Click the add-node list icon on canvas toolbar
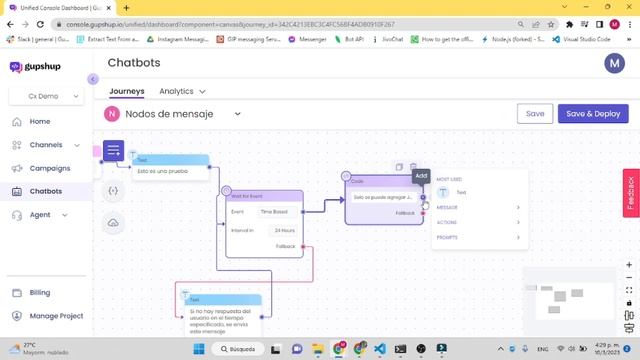Screen dimensions: 640x360 [x=113, y=151]
